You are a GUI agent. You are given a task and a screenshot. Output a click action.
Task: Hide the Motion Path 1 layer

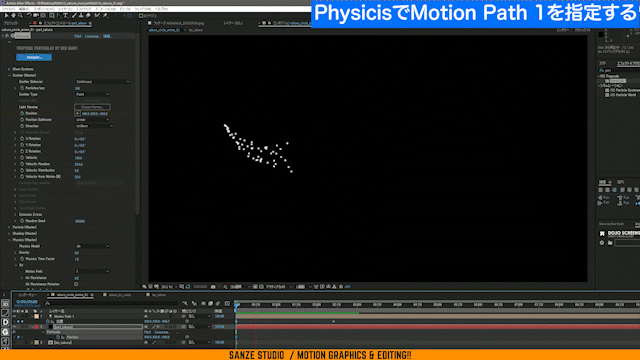coord(15,316)
